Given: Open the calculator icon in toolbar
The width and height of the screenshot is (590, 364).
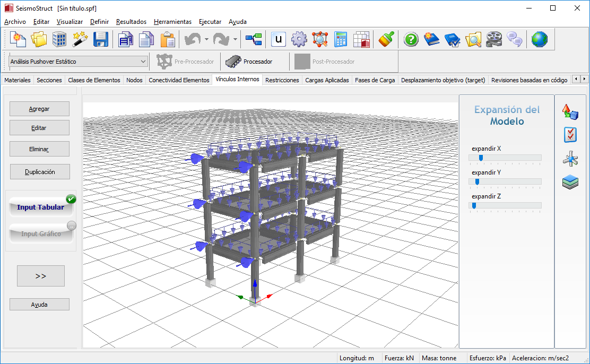Looking at the screenshot, I should coord(341,39).
